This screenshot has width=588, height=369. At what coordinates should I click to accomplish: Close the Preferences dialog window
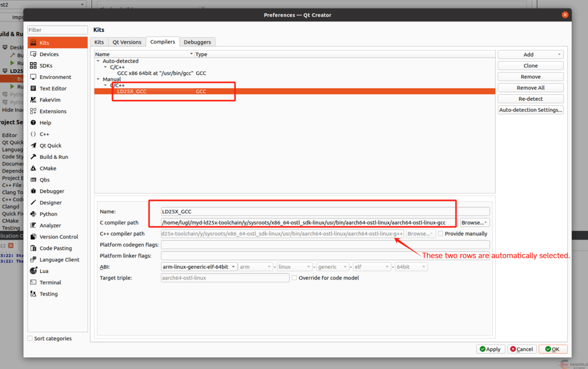point(565,15)
